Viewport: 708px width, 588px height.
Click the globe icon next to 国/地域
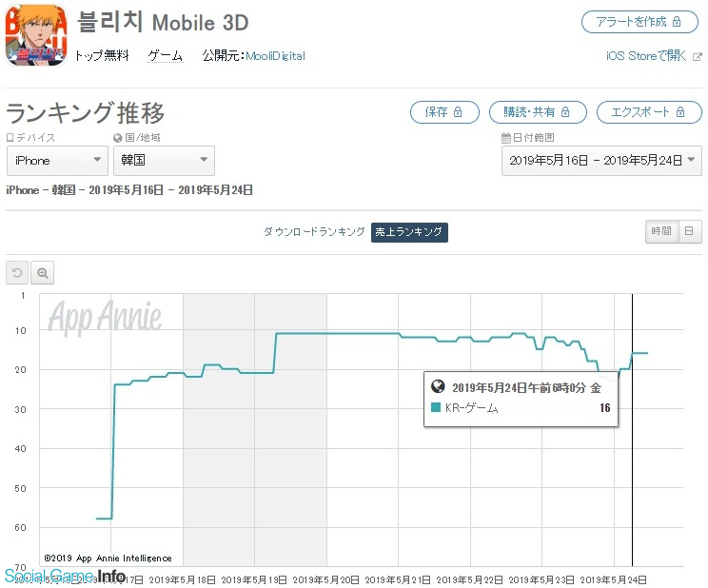pyautogui.click(x=118, y=138)
